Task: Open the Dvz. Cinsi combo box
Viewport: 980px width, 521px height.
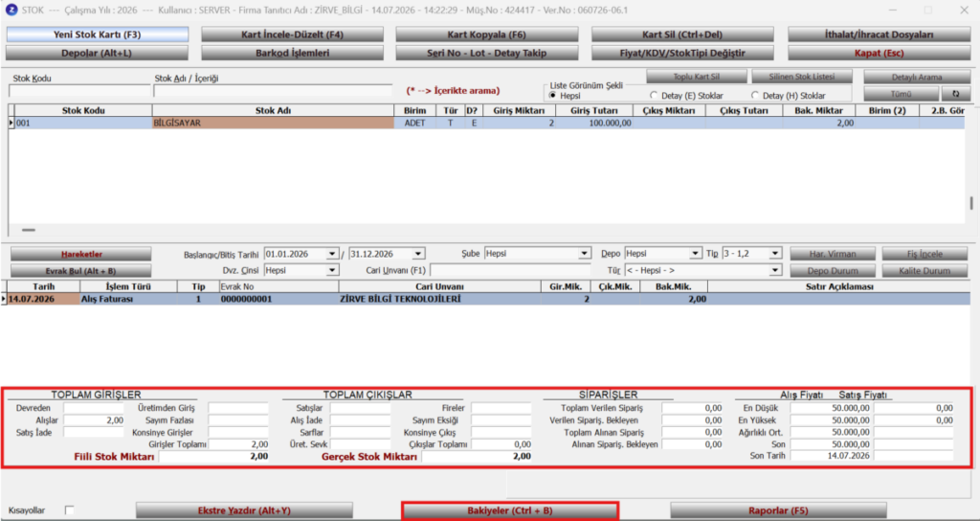Action: 332,271
